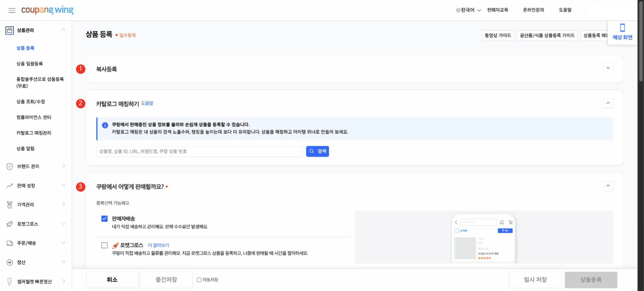Collapse the 쿠팡에서 어떻게 판매할까요 section

608,186
